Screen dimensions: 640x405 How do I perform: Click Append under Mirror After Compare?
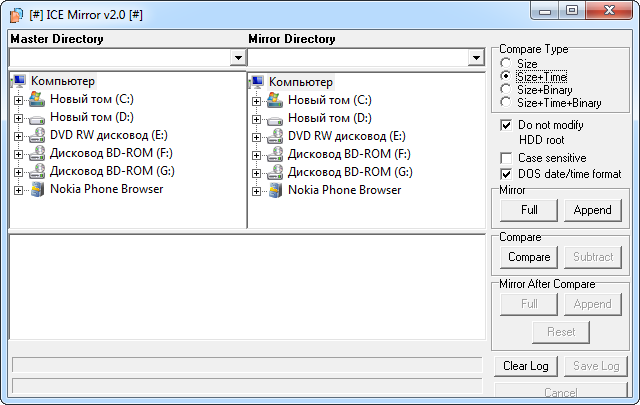tap(593, 304)
